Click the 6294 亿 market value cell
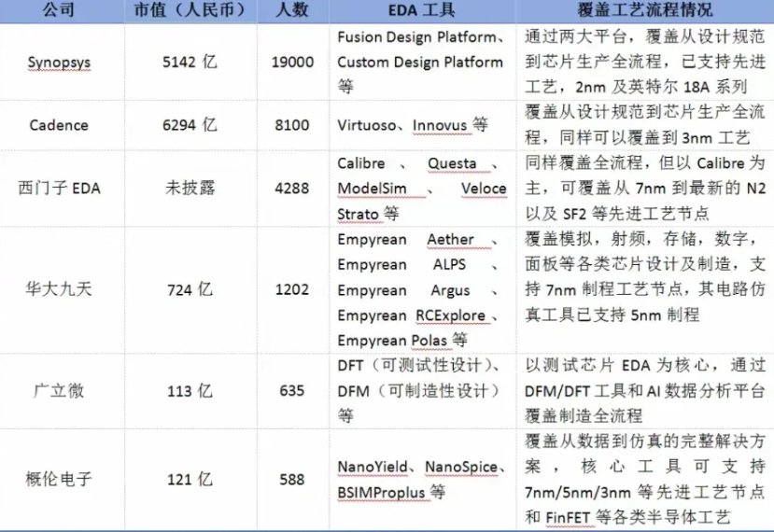 click(x=190, y=125)
